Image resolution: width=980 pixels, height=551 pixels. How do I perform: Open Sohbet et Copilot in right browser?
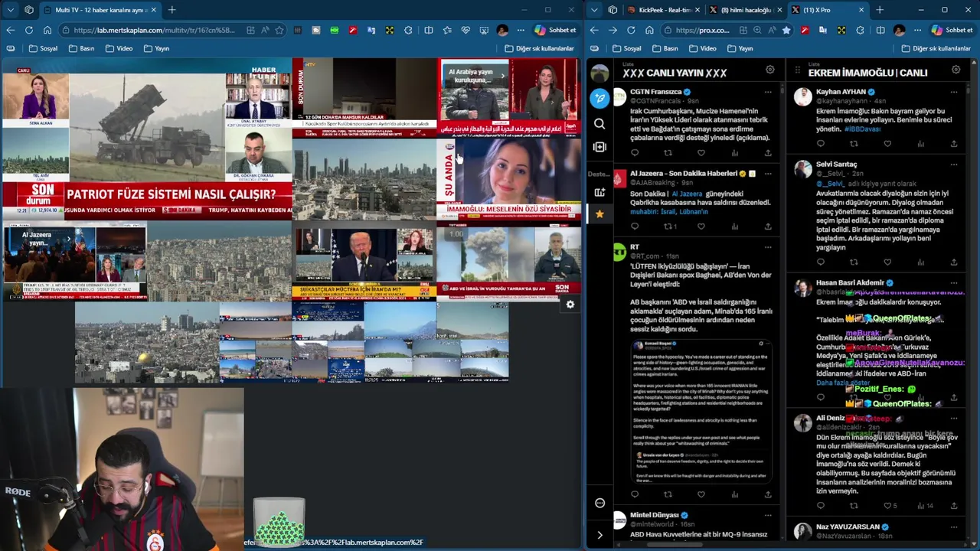point(952,30)
